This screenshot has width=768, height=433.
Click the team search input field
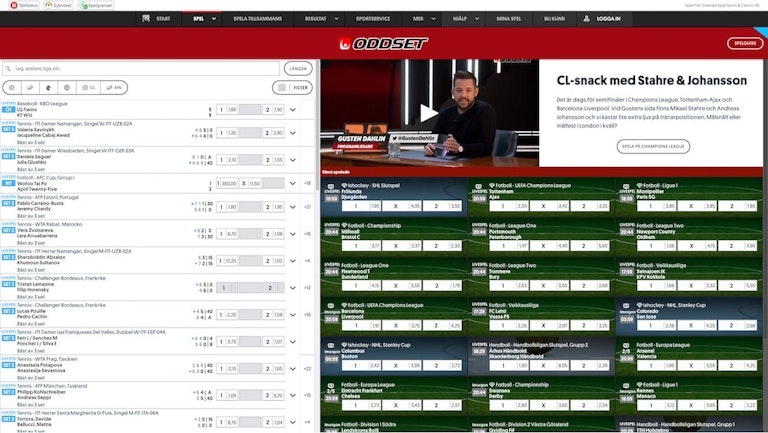[140, 68]
